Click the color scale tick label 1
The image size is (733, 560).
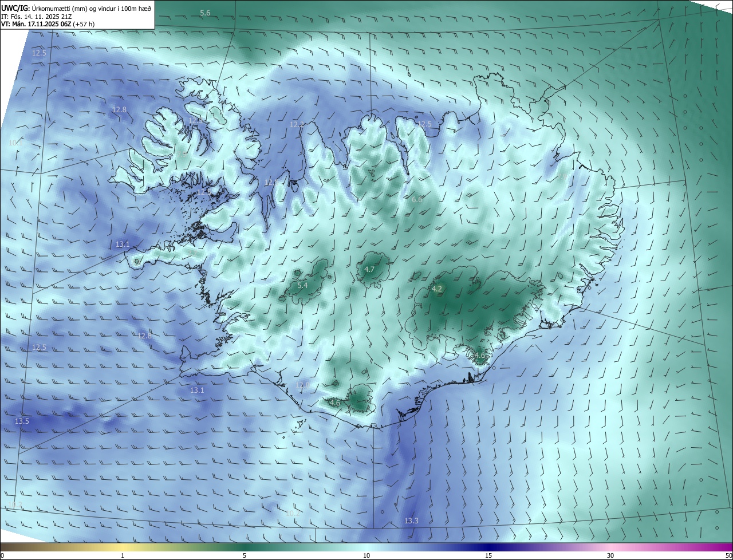point(123,555)
